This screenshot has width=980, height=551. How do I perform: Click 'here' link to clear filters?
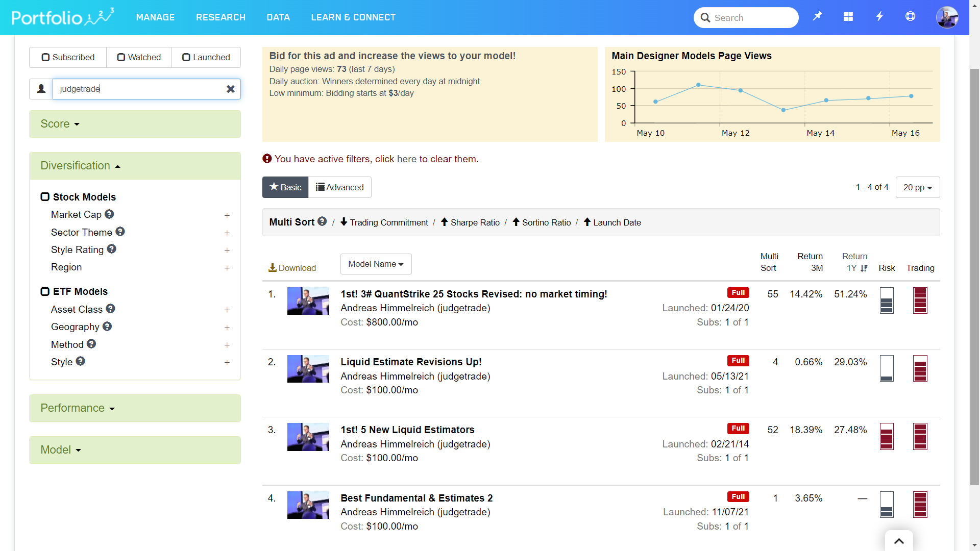406,159
